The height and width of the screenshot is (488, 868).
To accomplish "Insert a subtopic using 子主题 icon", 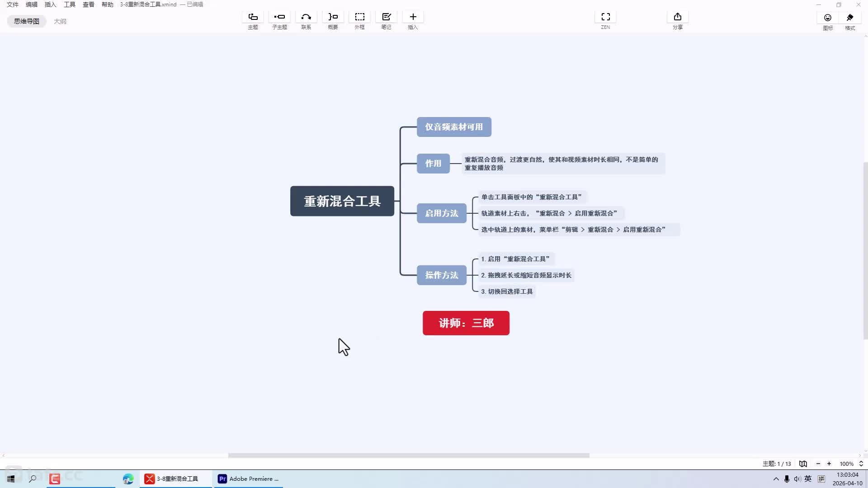I will [279, 20].
